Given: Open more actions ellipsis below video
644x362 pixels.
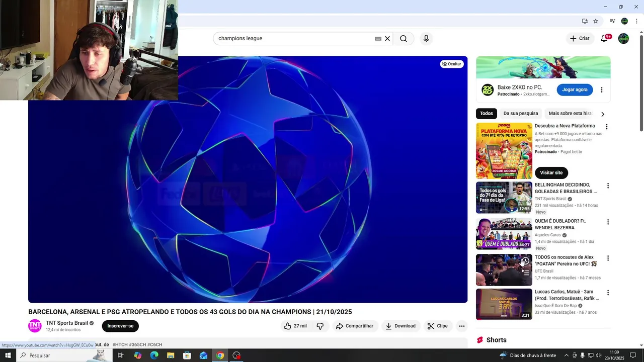Looking at the screenshot, I should [x=461, y=326].
